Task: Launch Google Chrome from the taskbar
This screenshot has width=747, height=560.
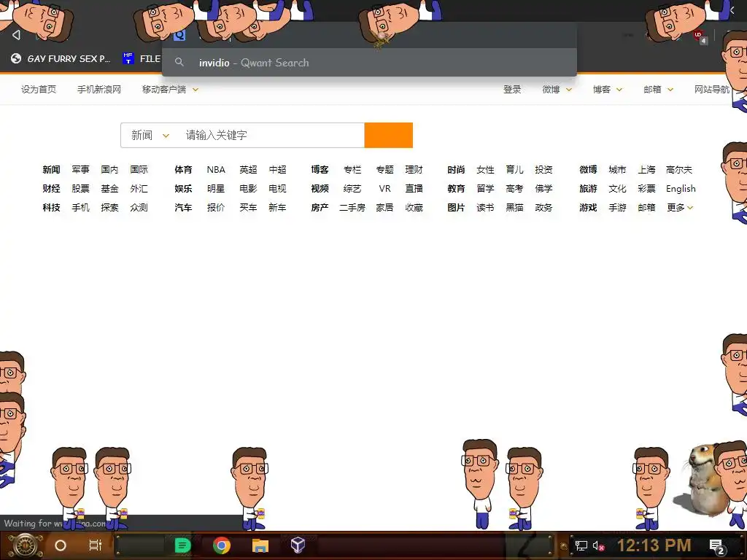Action: [x=222, y=545]
